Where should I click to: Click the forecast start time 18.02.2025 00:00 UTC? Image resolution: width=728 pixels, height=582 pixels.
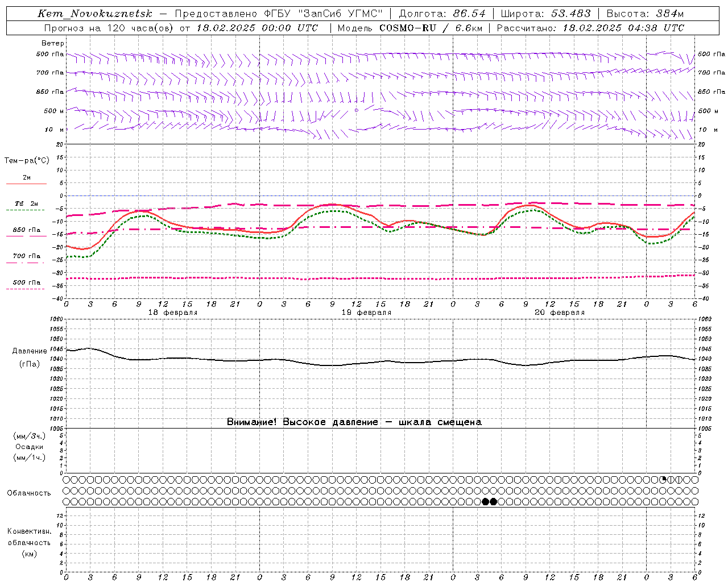tap(257, 28)
